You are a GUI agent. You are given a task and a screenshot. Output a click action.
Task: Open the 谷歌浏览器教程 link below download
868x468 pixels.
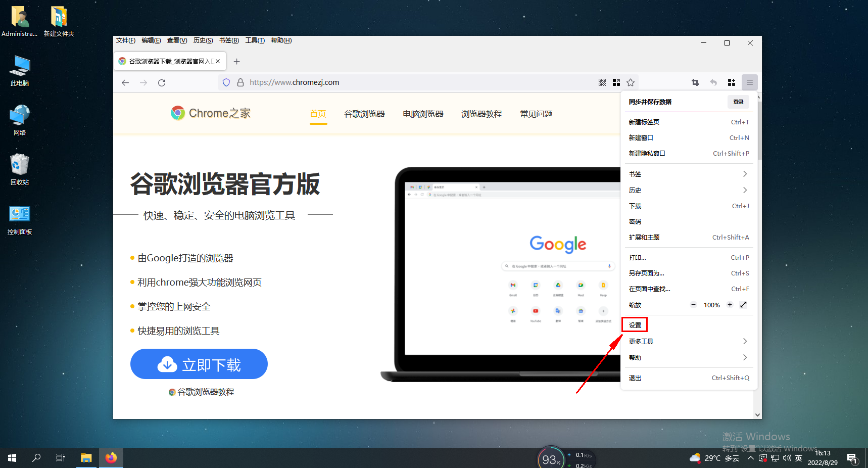coord(202,392)
